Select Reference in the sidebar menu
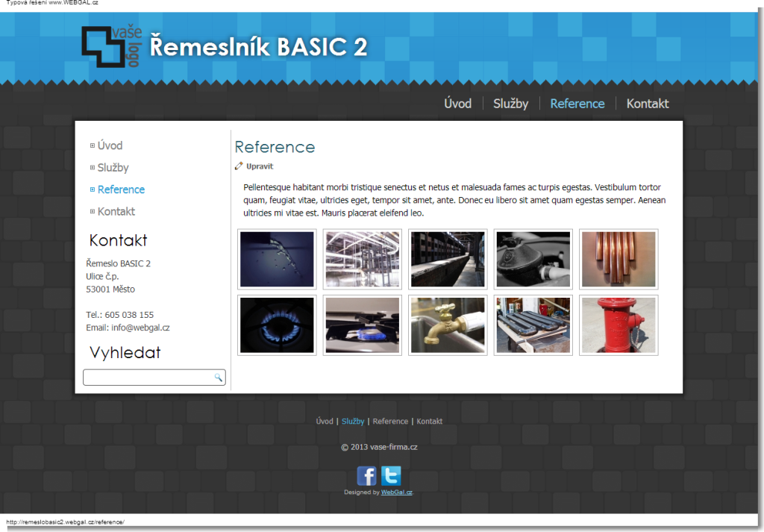Screen dimensions: 764x532 tap(122, 190)
